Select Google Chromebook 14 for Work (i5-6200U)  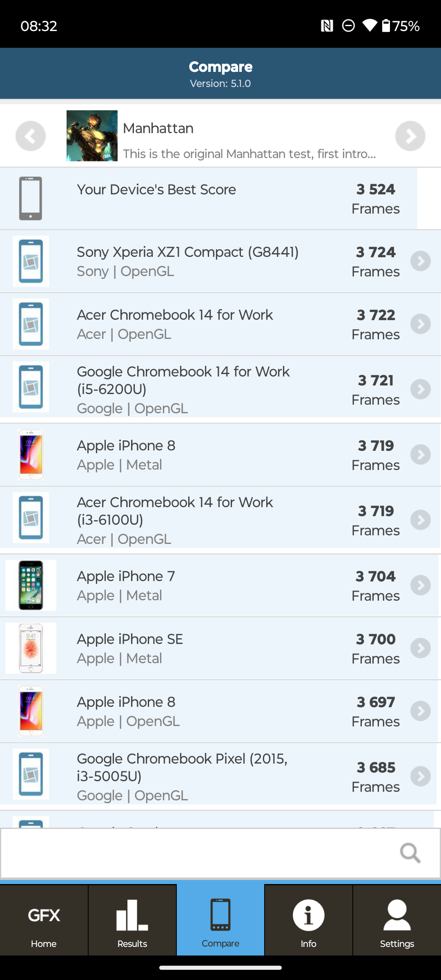(183, 389)
